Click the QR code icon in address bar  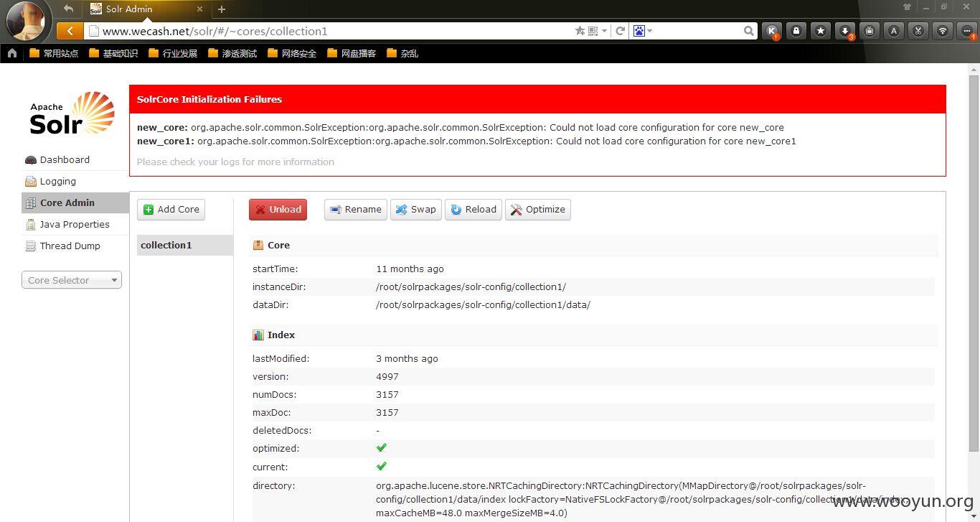click(x=593, y=31)
